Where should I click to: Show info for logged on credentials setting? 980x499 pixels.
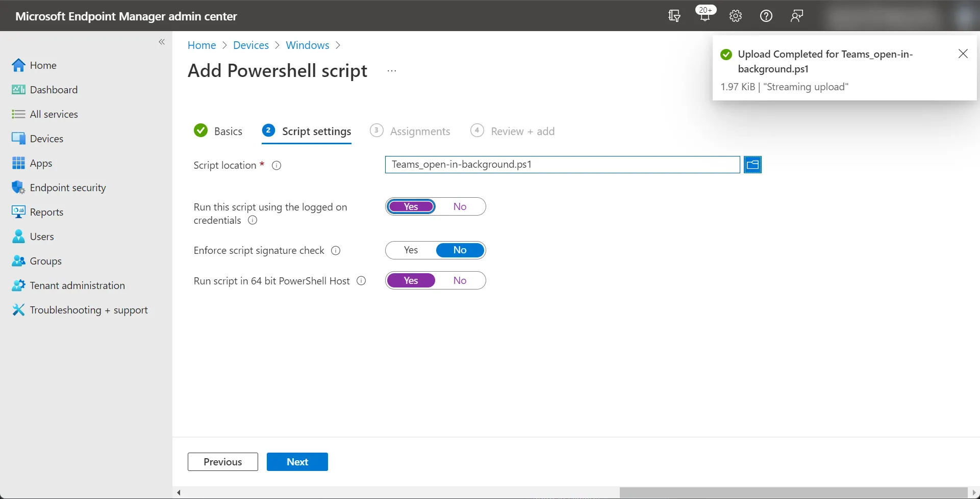click(x=253, y=220)
